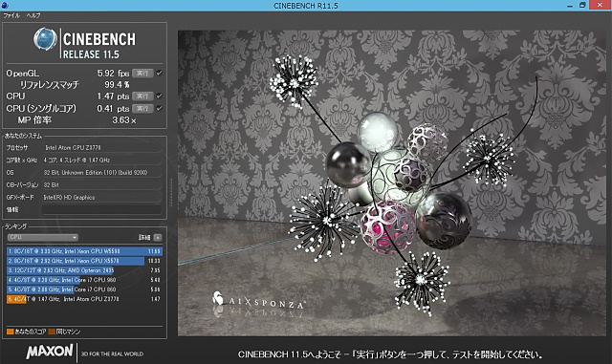Restore down the Cinebench window
This screenshot has height=364, width=612.
582,5
